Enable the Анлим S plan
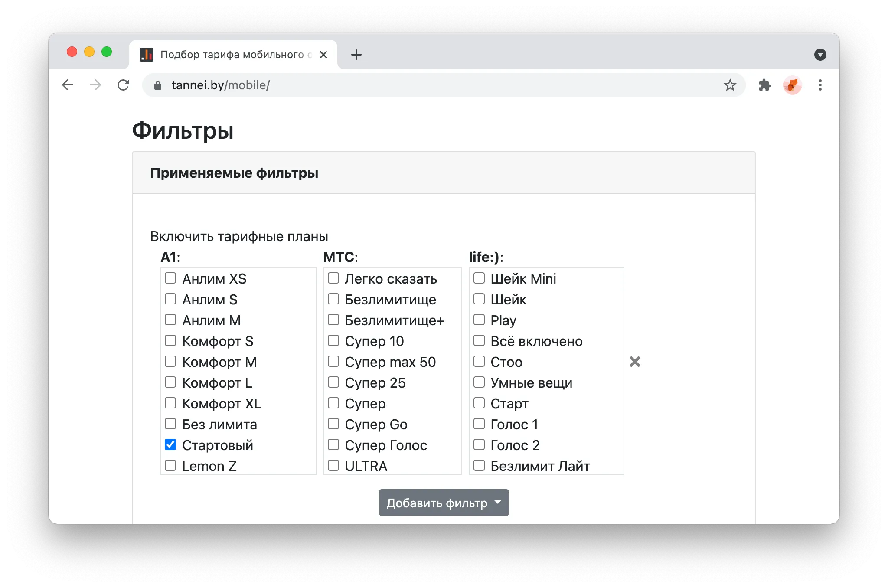Image resolution: width=888 pixels, height=588 pixels. (x=170, y=299)
